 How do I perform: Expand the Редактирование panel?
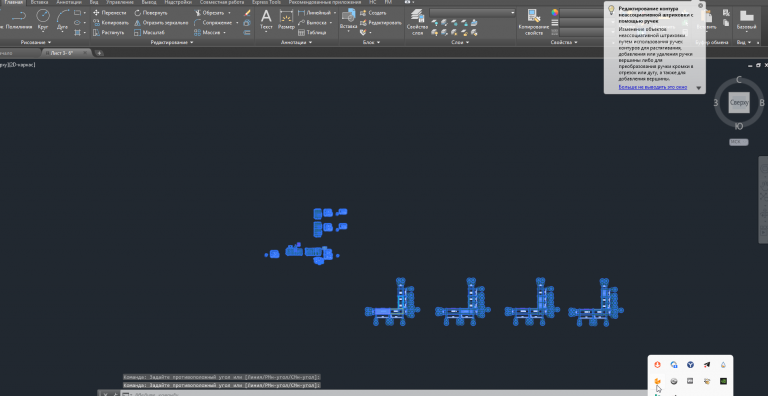(x=172, y=43)
